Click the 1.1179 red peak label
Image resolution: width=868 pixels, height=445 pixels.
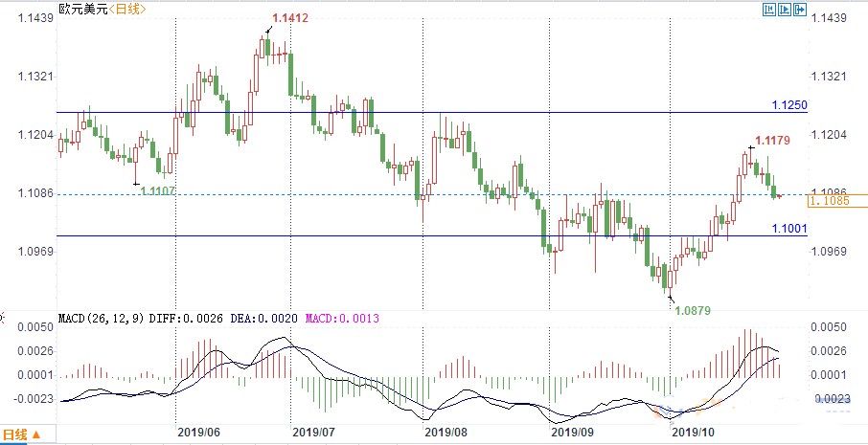tap(771, 141)
